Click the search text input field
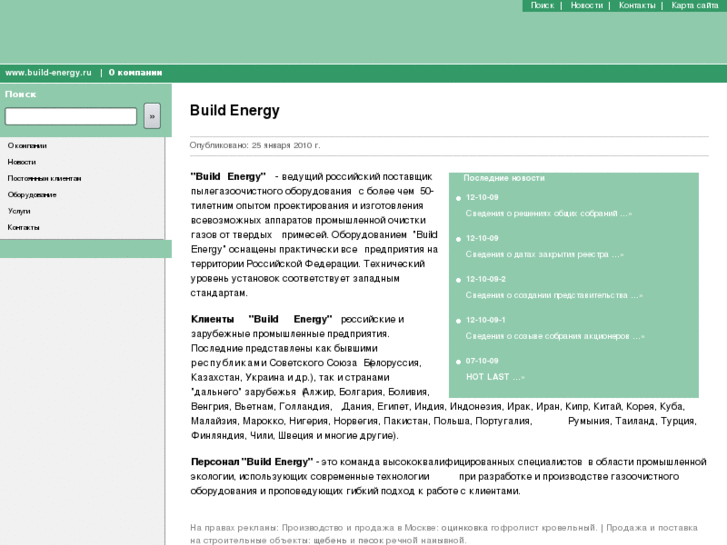This screenshot has width=727, height=545. [71, 117]
